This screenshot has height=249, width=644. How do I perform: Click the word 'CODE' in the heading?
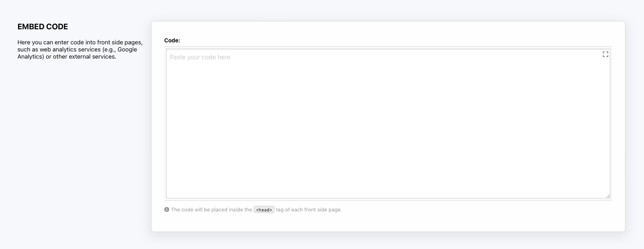pyautogui.click(x=57, y=27)
